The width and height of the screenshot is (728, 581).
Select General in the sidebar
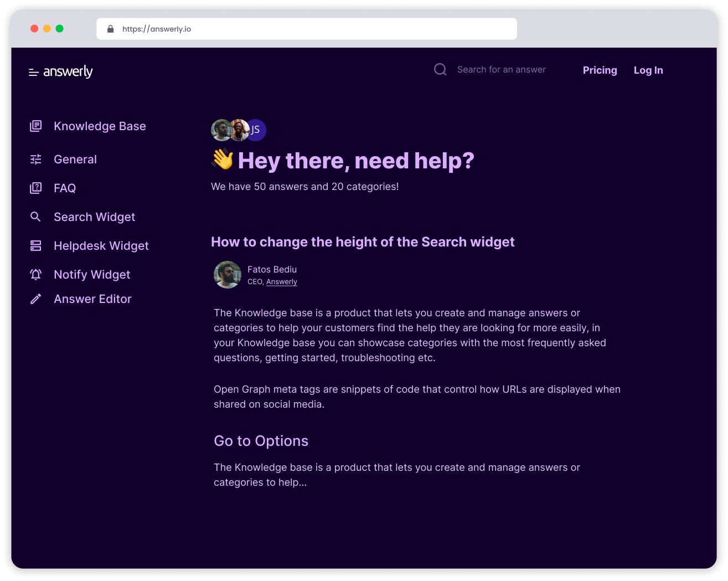click(x=75, y=160)
